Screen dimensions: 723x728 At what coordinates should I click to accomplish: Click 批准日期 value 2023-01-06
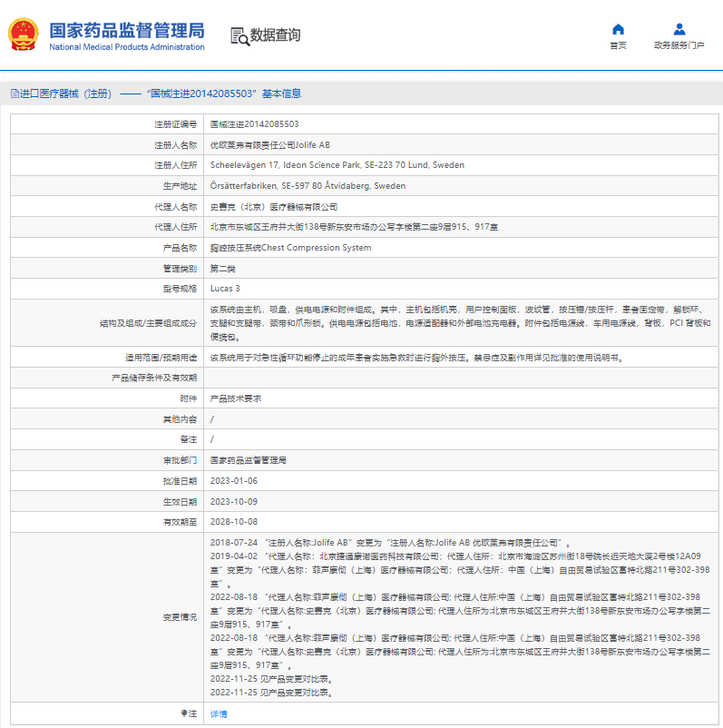point(234,481)
